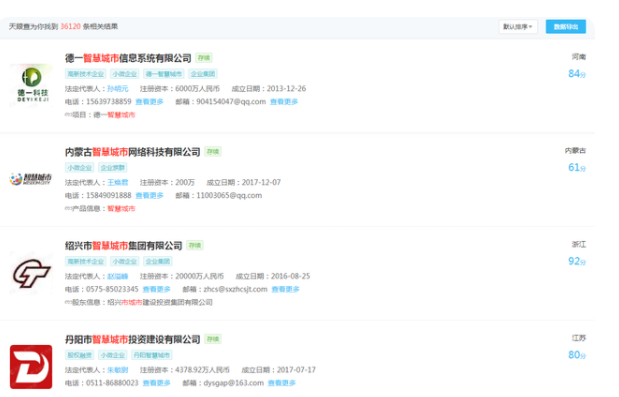Click the 92分 score
619x397 pixels.
(577, 261)
